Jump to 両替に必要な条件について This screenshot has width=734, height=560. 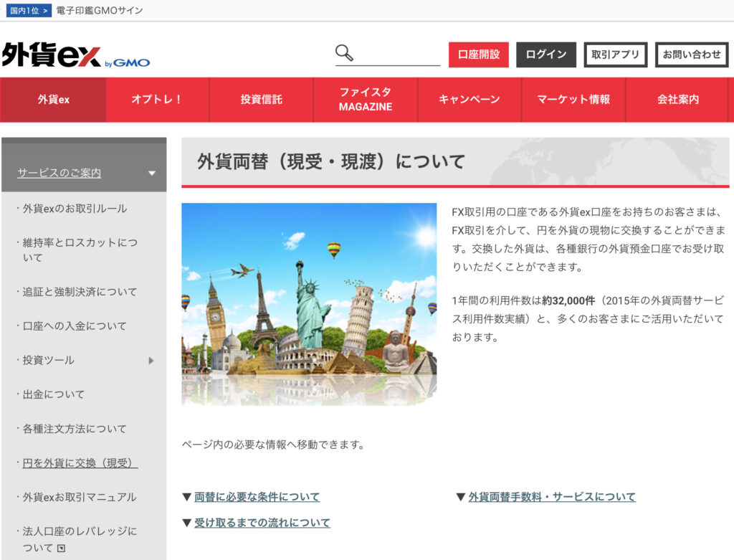coord(257,497)
